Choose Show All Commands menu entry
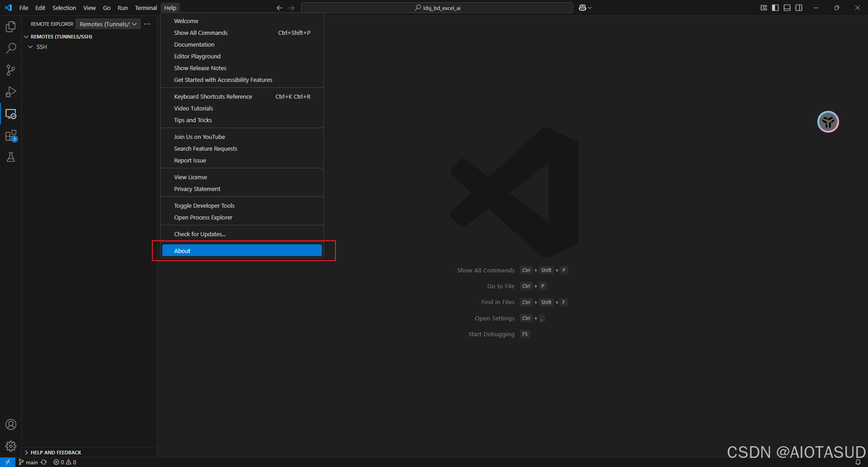The image size is (868, 467). coord(242,33)
